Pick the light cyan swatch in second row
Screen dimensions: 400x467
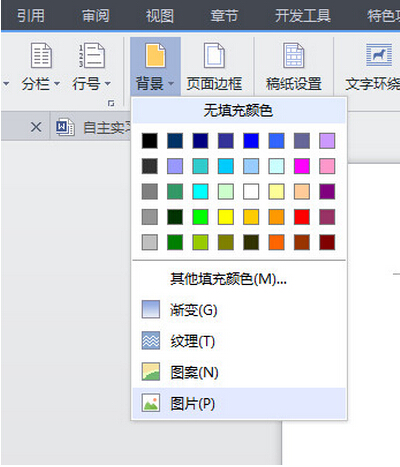tap(276, 166)
